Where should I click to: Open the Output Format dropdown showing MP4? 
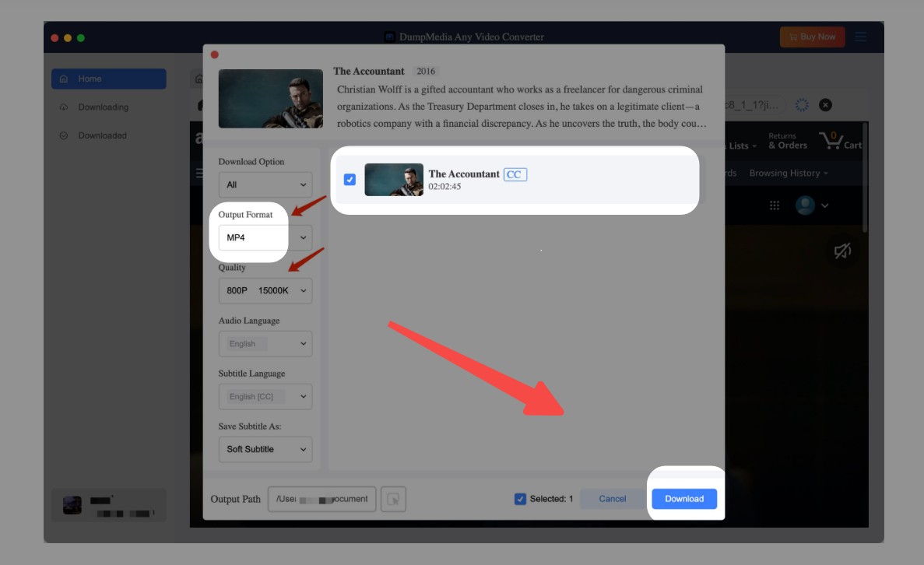[265, 237]
